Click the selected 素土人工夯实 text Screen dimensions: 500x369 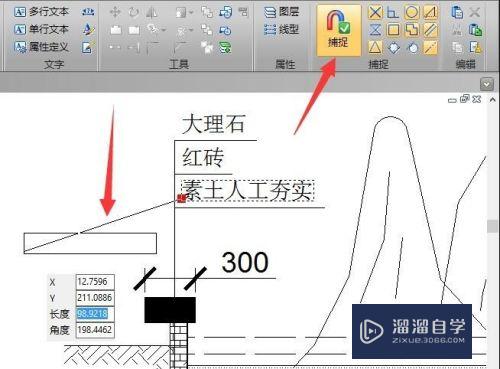pos(248,191)
